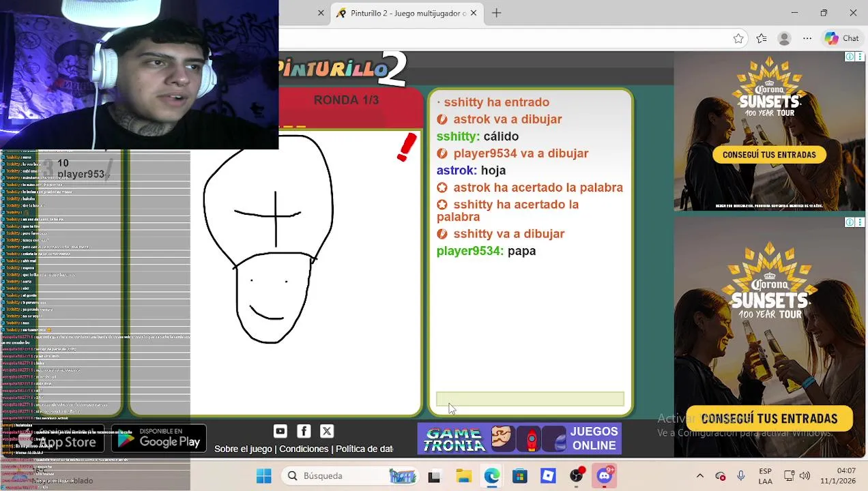The width and height of the screenshot is (868, 491).
Task: Open Task View in the taskbar
Action: 434,476
